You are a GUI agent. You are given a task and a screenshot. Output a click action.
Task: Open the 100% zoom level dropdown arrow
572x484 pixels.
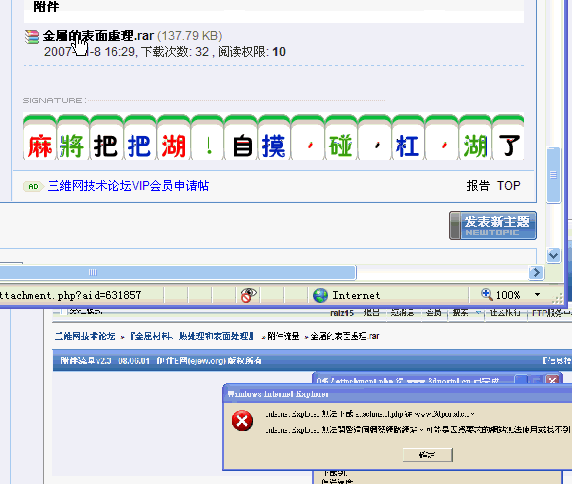[537, 294]
